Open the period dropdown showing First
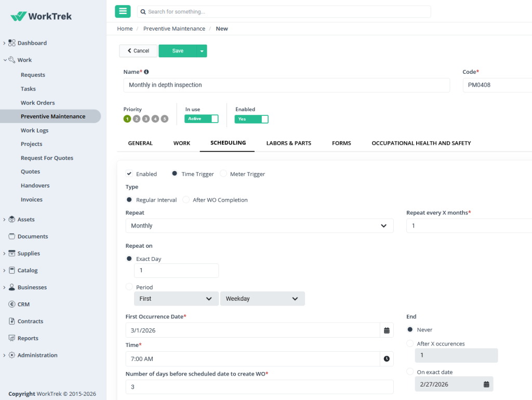Image resolution: width=532 pixels, height=400 pixels. click(x=176, y=299)
